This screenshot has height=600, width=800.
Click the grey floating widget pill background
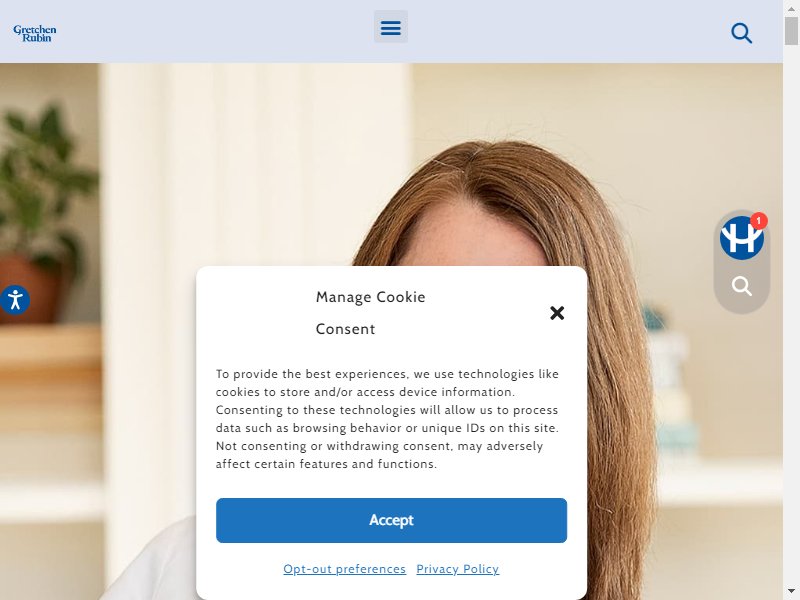click(741, 306)
